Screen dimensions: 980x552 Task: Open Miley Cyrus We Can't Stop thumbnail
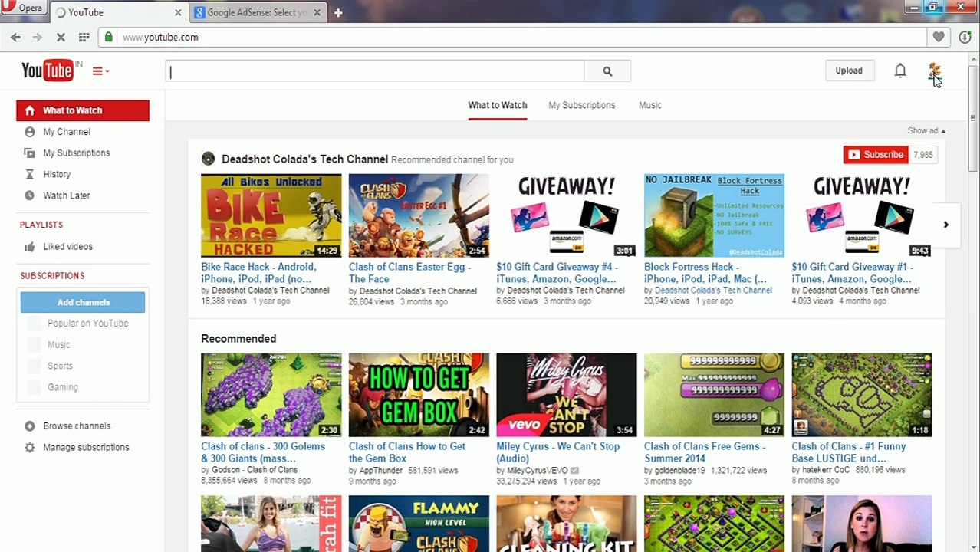566,395
